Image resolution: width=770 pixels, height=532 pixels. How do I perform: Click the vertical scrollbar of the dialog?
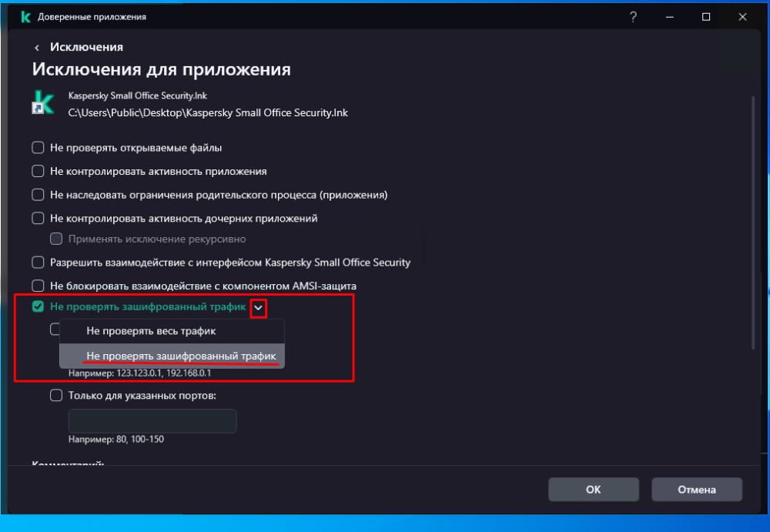coord(753,223)
